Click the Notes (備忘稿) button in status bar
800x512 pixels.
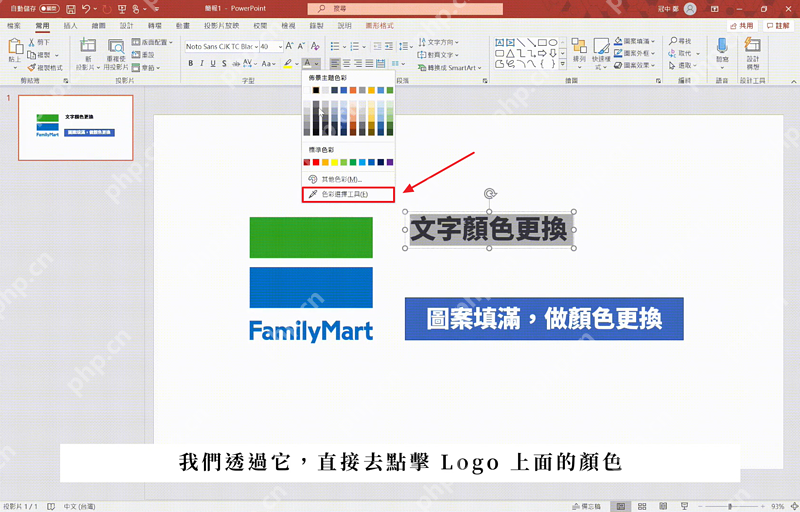[x=587, y=506]
